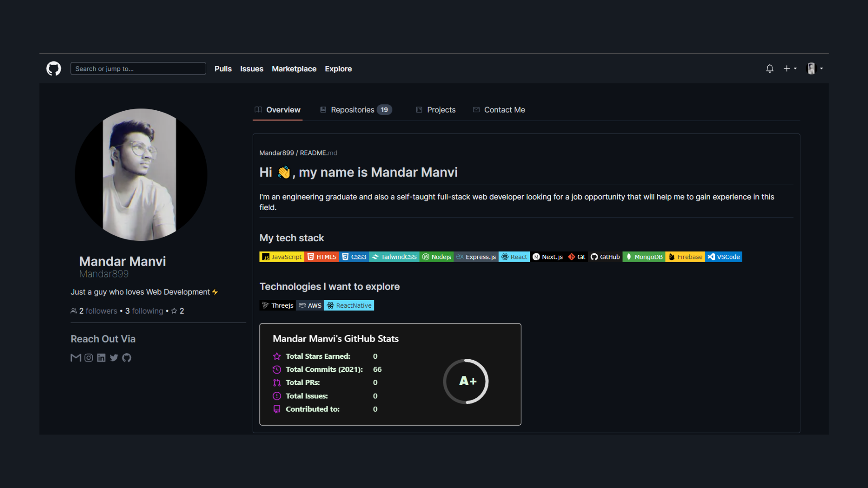Open Marketplace in the top navigation
Viewport: 868px width, 488px height.
(294, 69)
